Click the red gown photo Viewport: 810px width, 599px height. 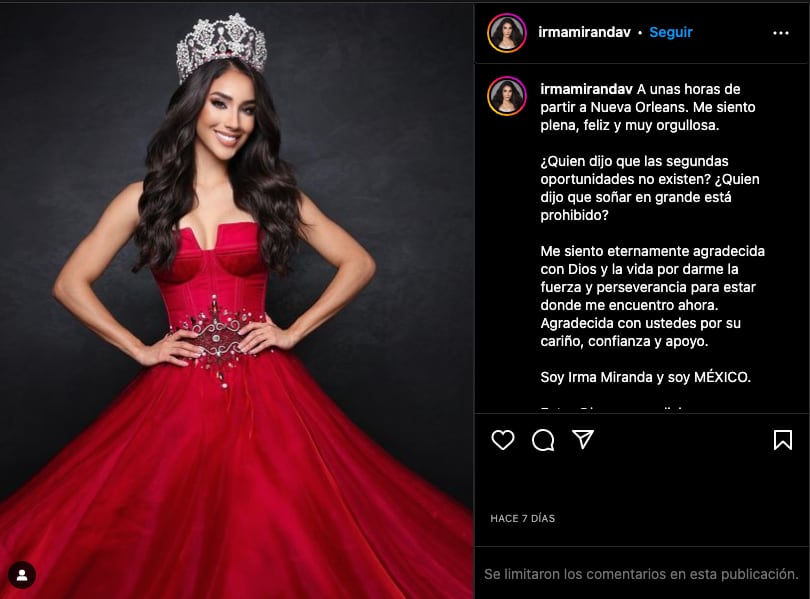(x=237, y=301)
